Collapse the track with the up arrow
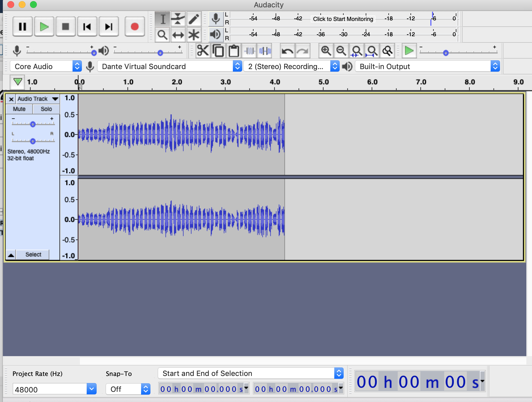Viewport: 532px width, 402px height. pyautogui.click(x=11, y=255)
